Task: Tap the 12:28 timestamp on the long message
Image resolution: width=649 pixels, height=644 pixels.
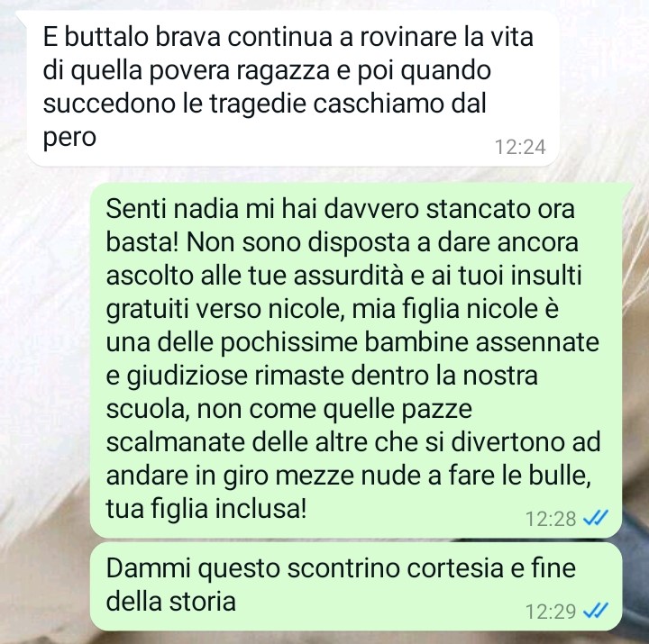Action: pyautogui.click(x=551, y=518)
